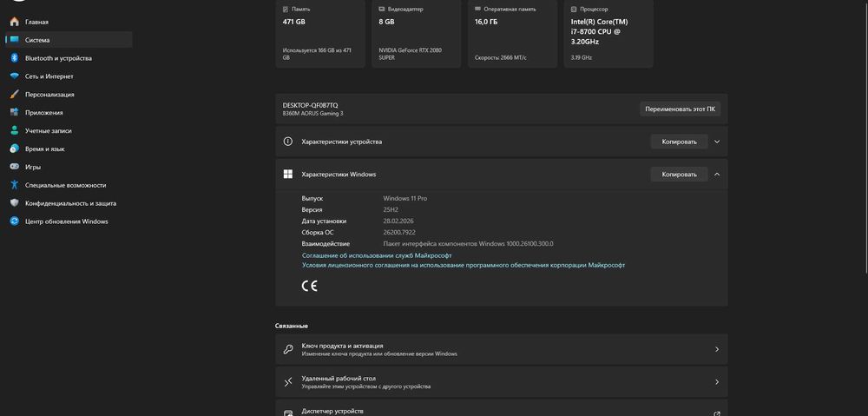Viewport: 868px width, 416px height.
Task: Click the Персонализация paintbrush icon
Action: [14, 95]
